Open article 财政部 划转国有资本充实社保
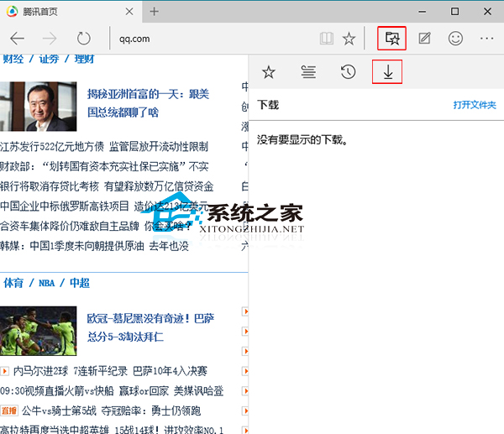 click(104, 167)
